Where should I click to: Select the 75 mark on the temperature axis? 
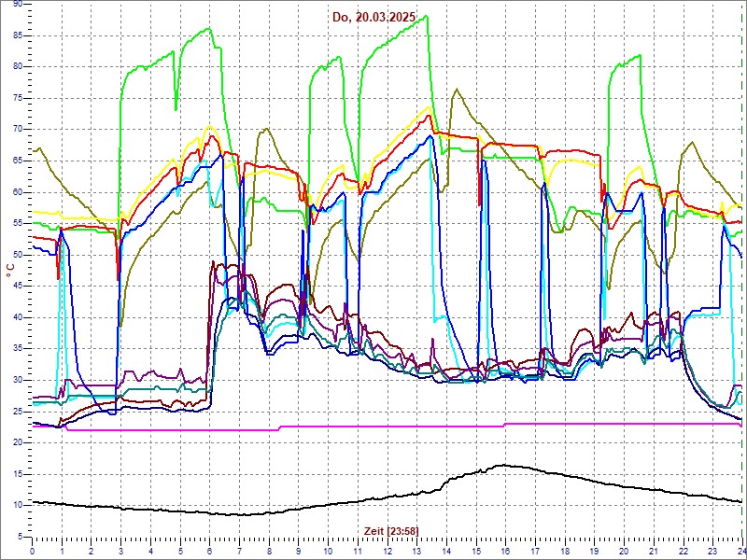pos(18,98)
